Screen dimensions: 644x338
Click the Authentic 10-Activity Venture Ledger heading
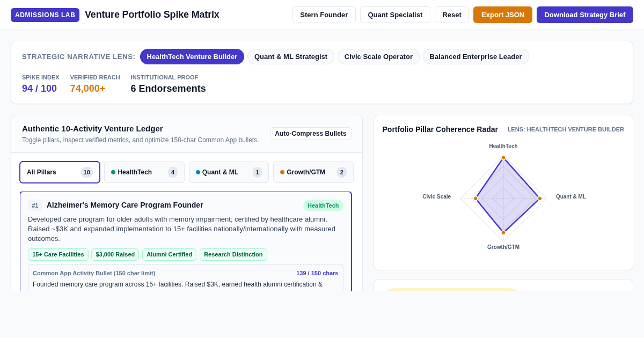[92, 129]
